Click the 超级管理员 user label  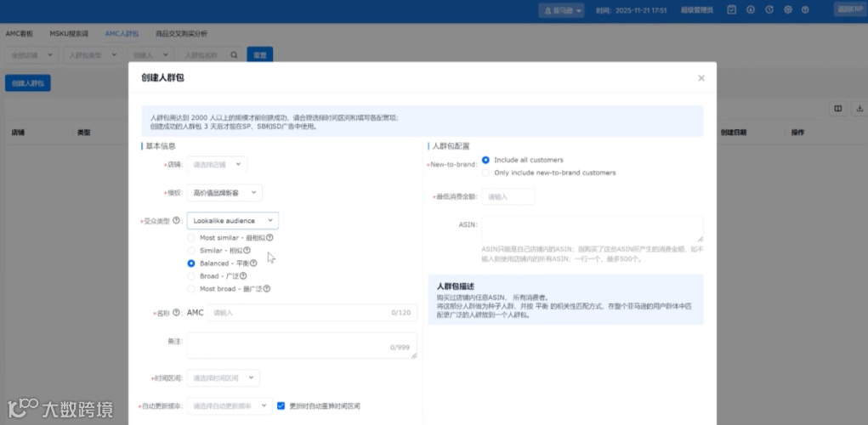tap(697, 10)
